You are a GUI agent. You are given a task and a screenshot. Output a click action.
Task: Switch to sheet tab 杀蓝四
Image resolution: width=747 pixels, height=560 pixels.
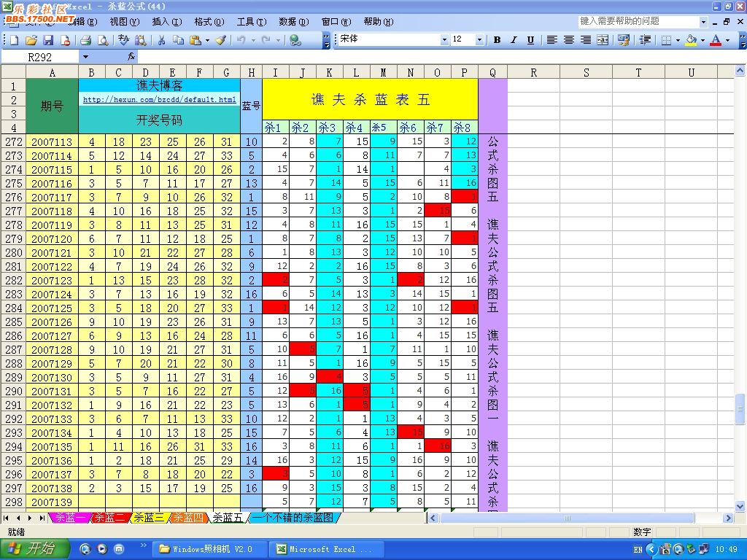[x=187, y=518]
